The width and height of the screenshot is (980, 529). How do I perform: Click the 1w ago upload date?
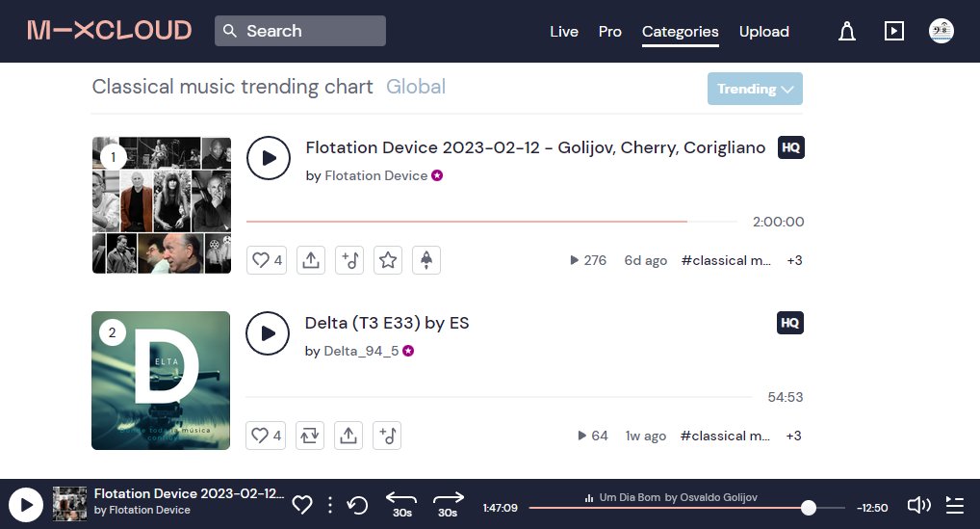tap(646, 436)
